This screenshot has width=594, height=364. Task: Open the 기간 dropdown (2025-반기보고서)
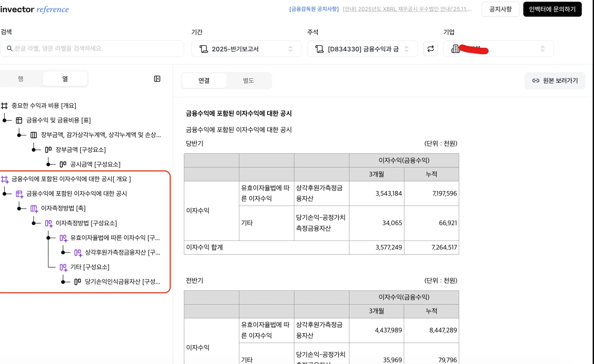pyautogui.click(x=246, y=49)
